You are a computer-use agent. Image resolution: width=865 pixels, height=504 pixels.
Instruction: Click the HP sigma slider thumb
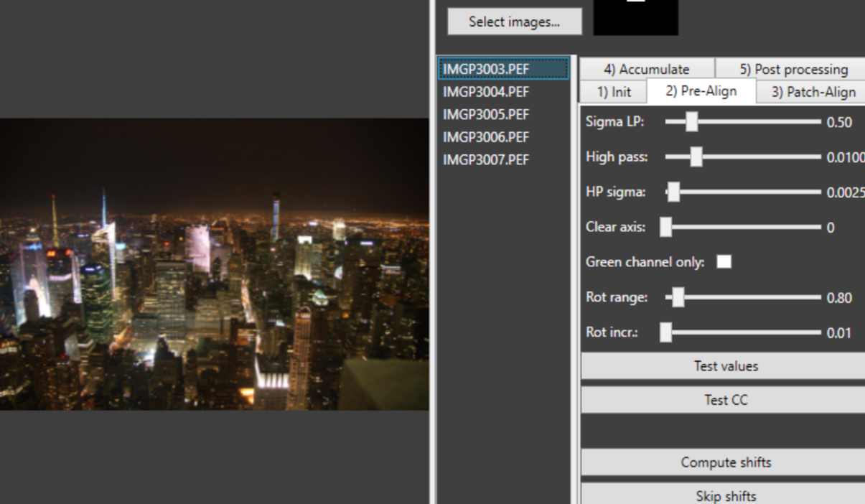673,192
